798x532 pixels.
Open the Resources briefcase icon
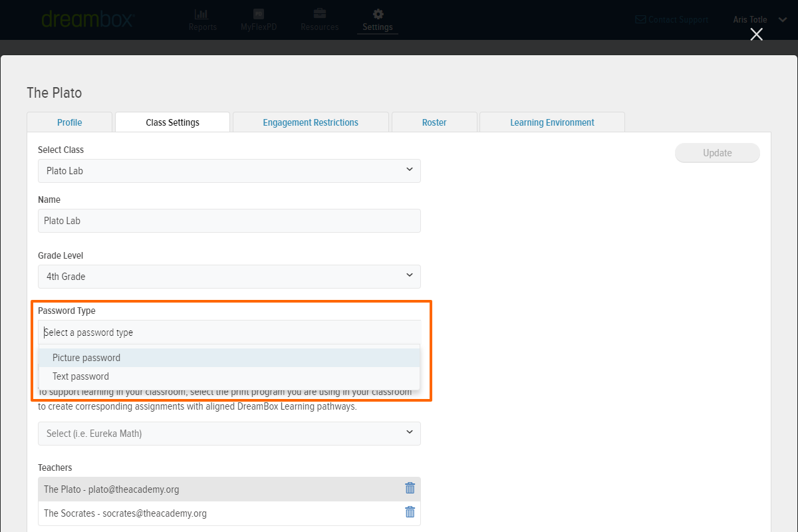pos(319,15)
